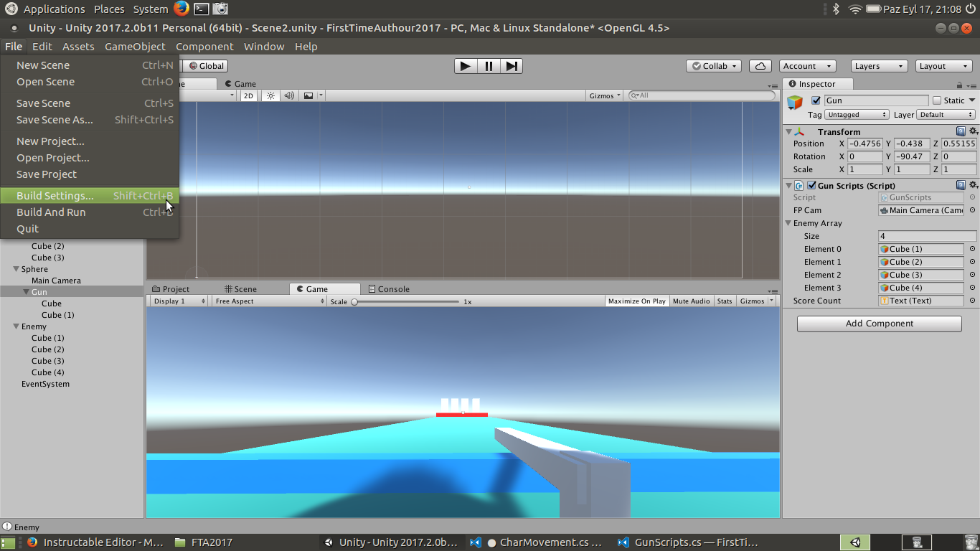The height and width of the screenshot is (551, 980).
Task: Toggle scene lighting with the sun icon
Action: (270, 95)
